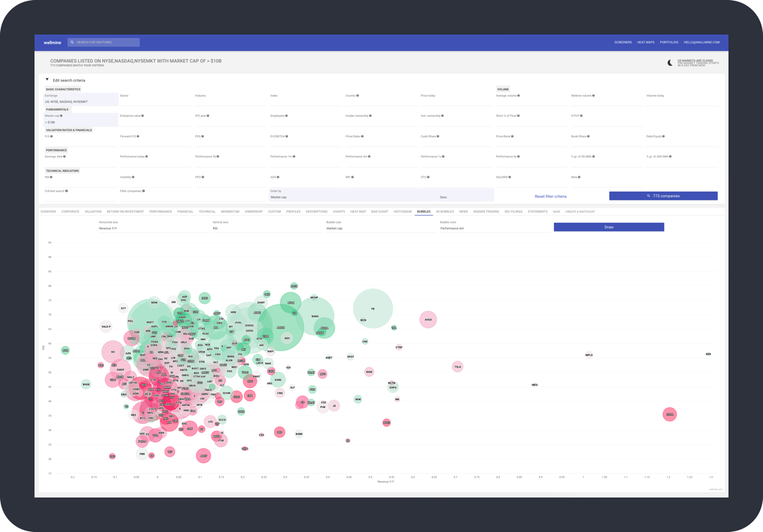Click the Beta help icon
Image resolution: width=763 pixels, height=532 pixels.
pyautogui.click(x=579, y=177)
